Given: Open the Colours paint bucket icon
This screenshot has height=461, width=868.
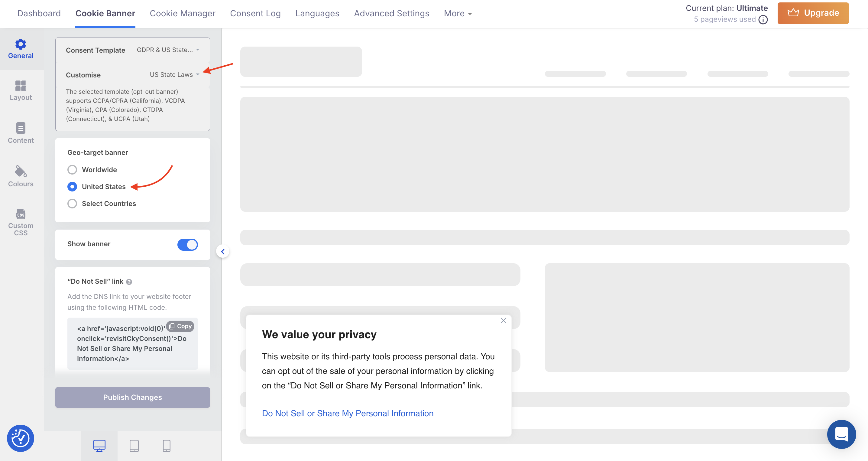Looking at the screenshot, I should click(x=21, y=171).
